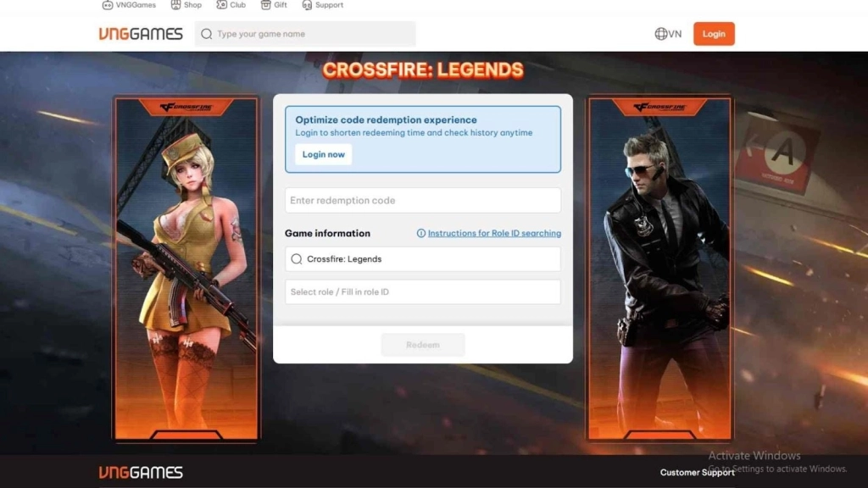Click the VNGGames controller icon
Image resolution: width=868 pixels, height=488 pixels.
[106, 4]
